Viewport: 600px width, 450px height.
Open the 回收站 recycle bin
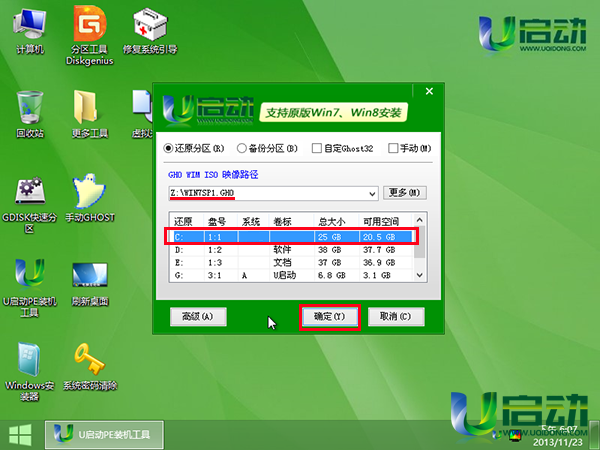click(29, 108)
